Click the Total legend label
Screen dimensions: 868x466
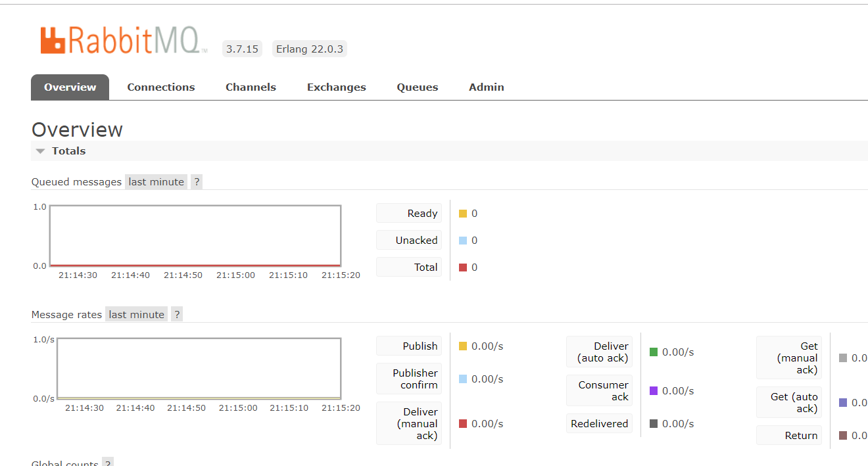(x=409, y=267)
